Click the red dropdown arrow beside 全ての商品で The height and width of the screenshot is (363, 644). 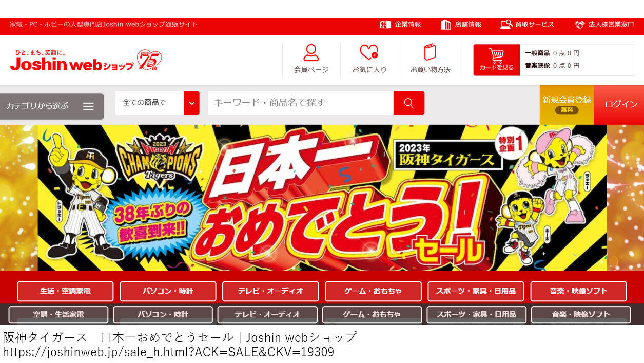click(191, 103)
